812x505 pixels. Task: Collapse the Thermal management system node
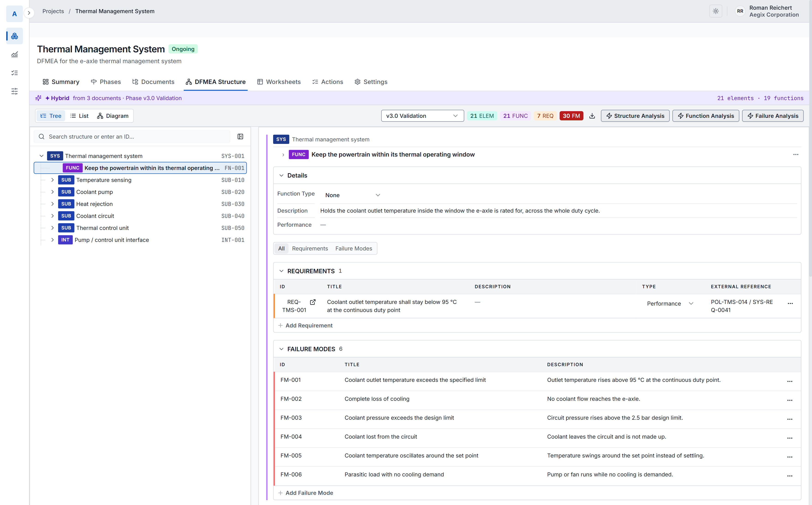click(42, 156)
